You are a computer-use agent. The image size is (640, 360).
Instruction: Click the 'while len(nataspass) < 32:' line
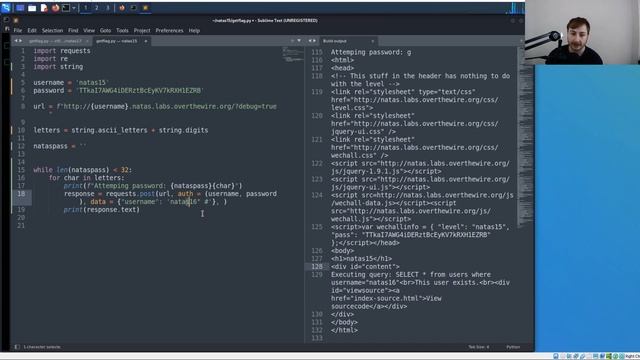[x=83, y=170]
